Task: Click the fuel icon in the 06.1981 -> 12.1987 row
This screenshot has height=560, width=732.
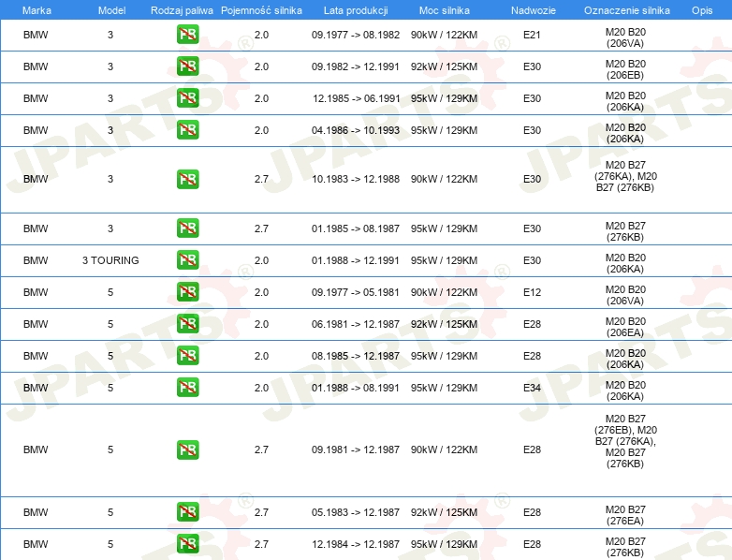Action: 187,324
